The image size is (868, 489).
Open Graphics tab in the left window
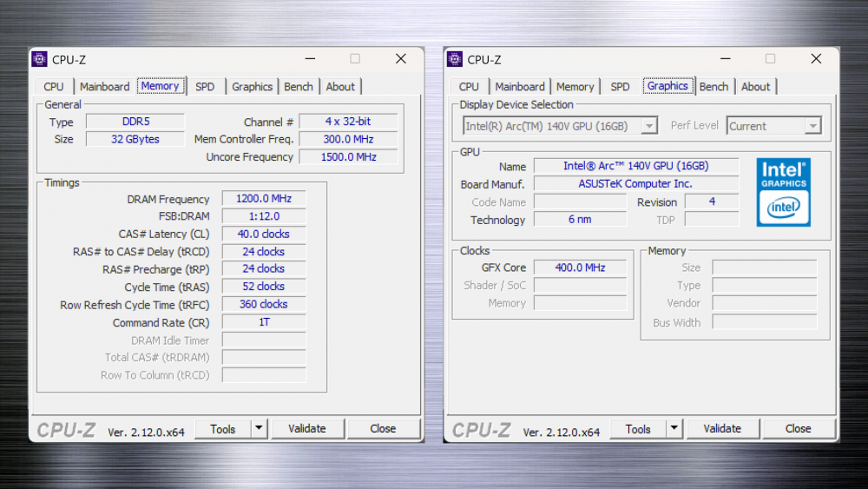252,86
